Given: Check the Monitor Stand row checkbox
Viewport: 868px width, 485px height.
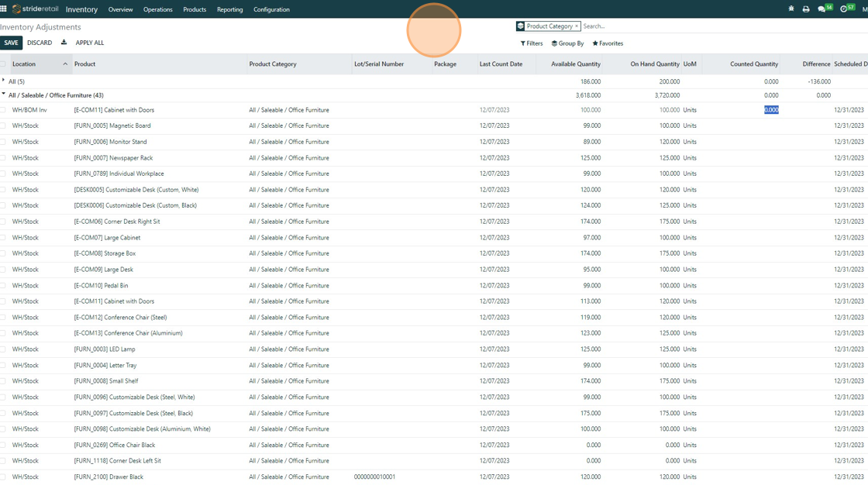Looking at the screenshot, I should pyautogui.click(x=3, y=142).
